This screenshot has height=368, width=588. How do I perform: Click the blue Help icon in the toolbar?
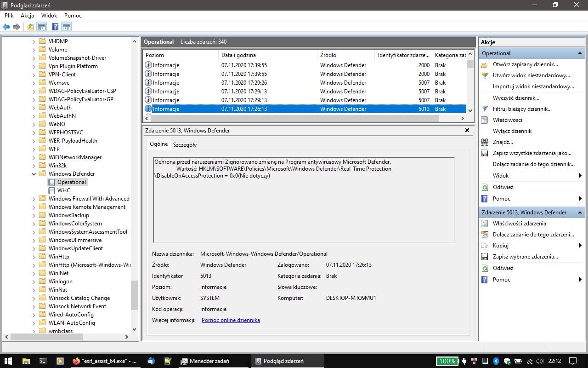click(55, 27)
